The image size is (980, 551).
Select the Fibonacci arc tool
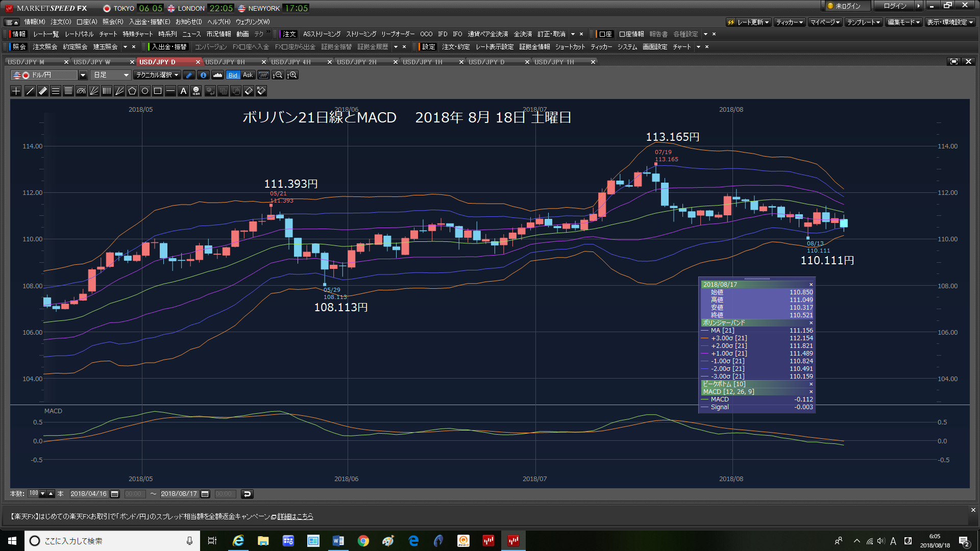[x=81, y=91]
